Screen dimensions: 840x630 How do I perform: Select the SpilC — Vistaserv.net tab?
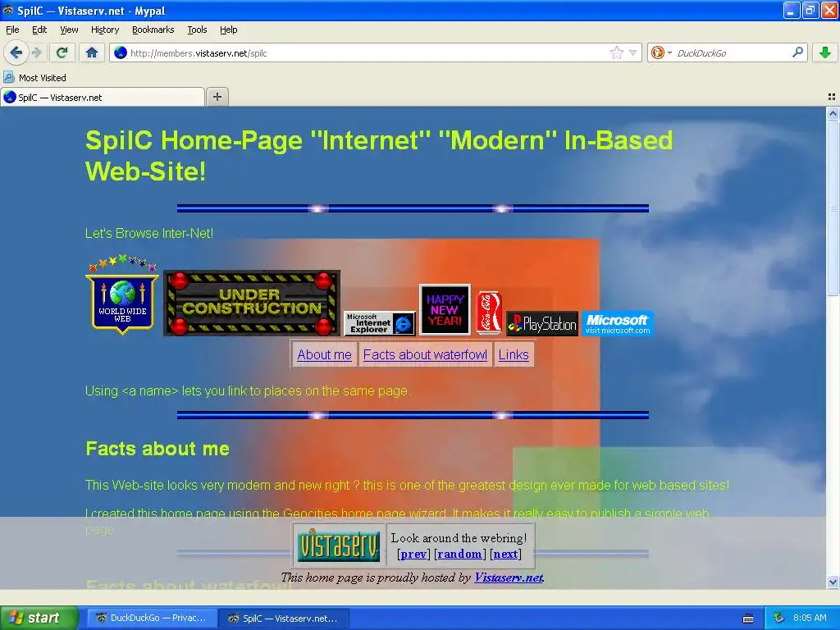(x=103, y=97)
